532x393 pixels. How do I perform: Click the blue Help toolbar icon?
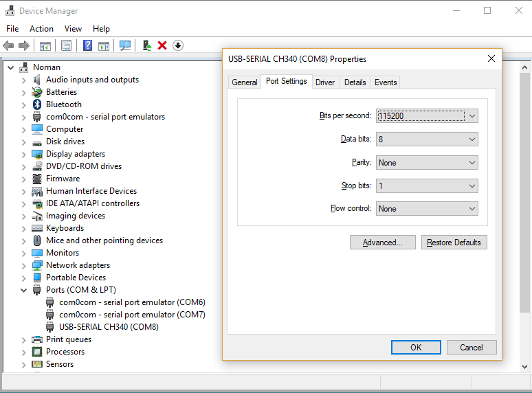pyautogui.click(x=87, y=45)
